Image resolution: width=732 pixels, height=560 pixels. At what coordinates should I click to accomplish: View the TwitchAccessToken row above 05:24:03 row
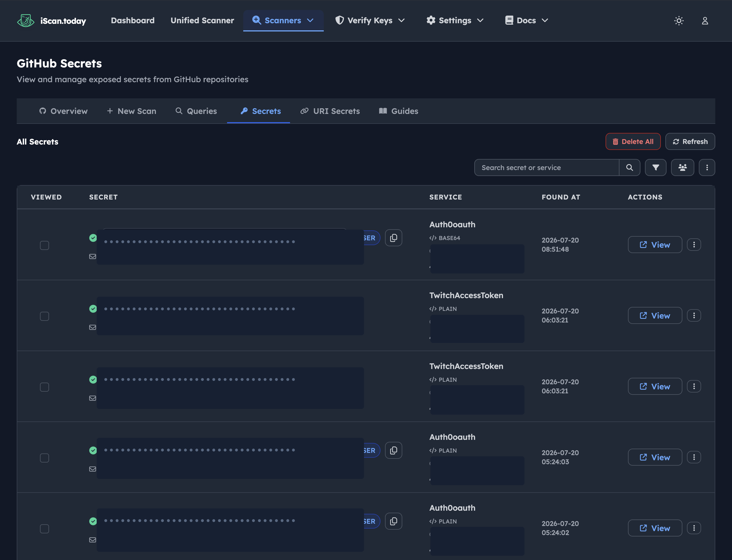tap(655, 386)
